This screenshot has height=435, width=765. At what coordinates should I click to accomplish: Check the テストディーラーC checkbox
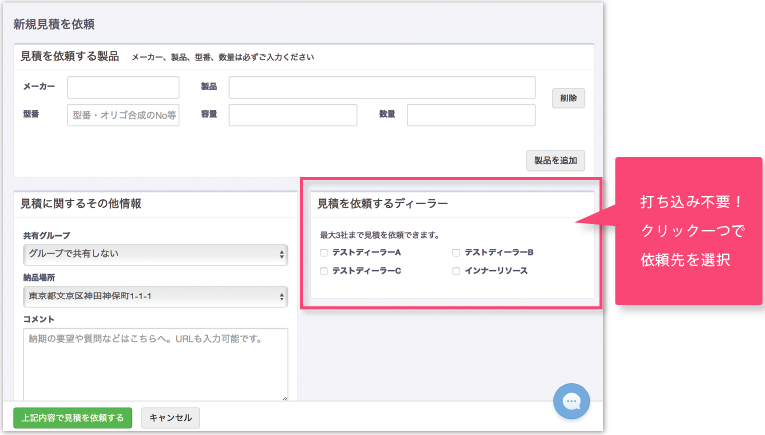pos(323,271)
